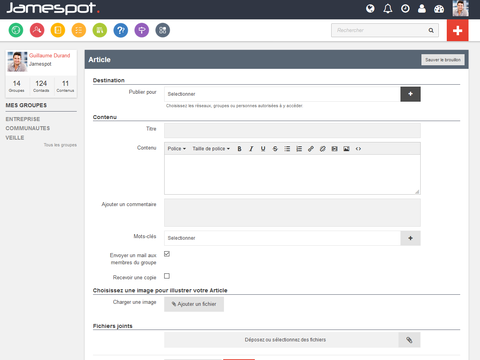Open the Taille de police dropdown
480x360 pixels.
211,149
